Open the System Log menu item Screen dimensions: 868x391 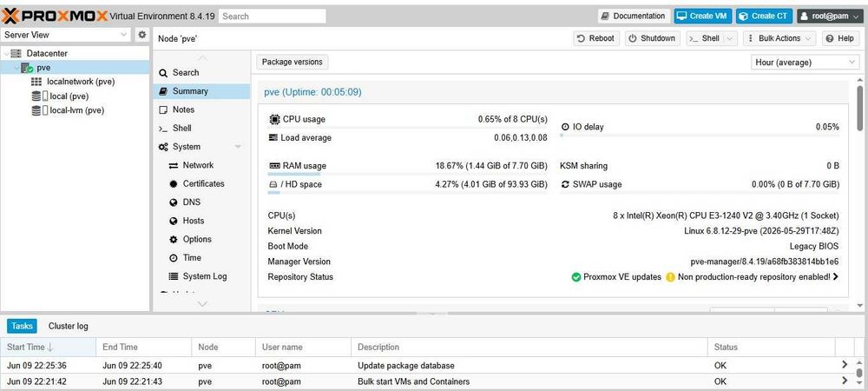[201, 276]
